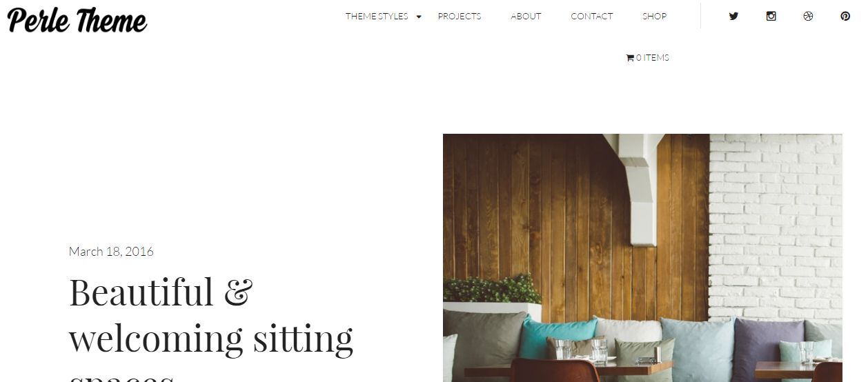This screenshot has width=868, height=382.
Task: Open the Pinterest icon link
Action: (845, 16)
